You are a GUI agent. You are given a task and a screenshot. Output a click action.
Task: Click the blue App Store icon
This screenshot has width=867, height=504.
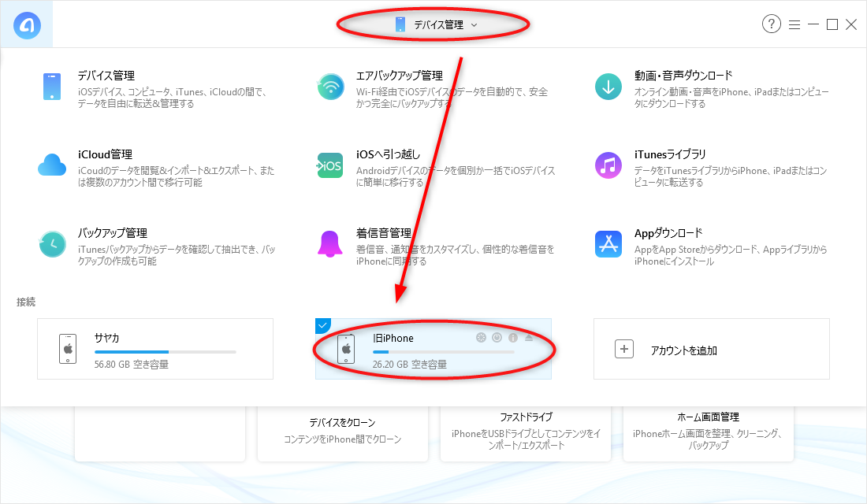[608, 244]
